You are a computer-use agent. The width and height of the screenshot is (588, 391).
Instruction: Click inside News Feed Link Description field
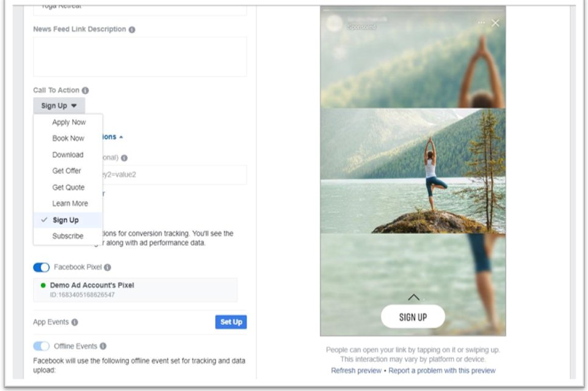[x=140, y=57]
